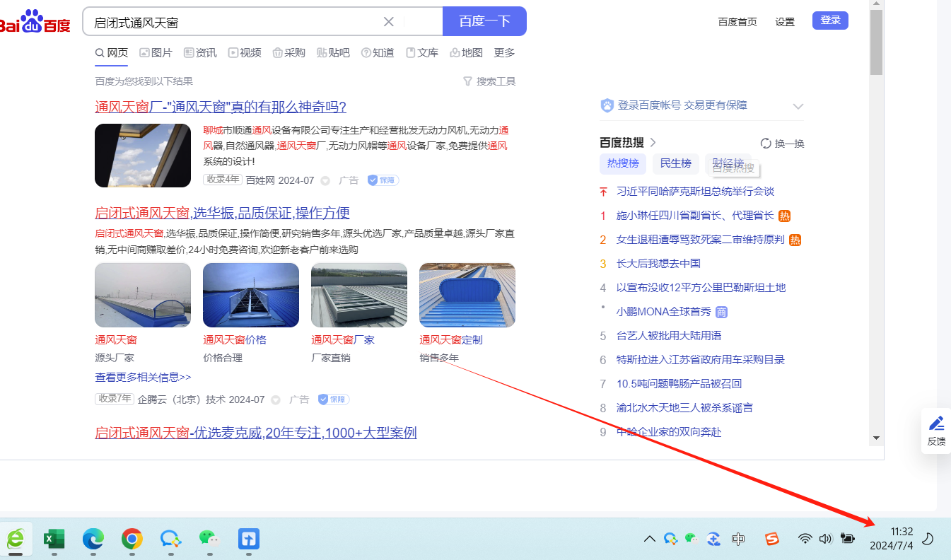951x560 pixels.
Task: Click the thumbnail above 通风天窗定制
Action: (x=467, y=296)
